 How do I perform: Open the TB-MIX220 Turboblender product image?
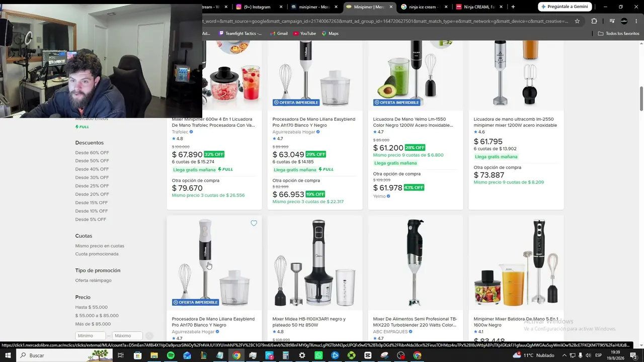point(416,263)
